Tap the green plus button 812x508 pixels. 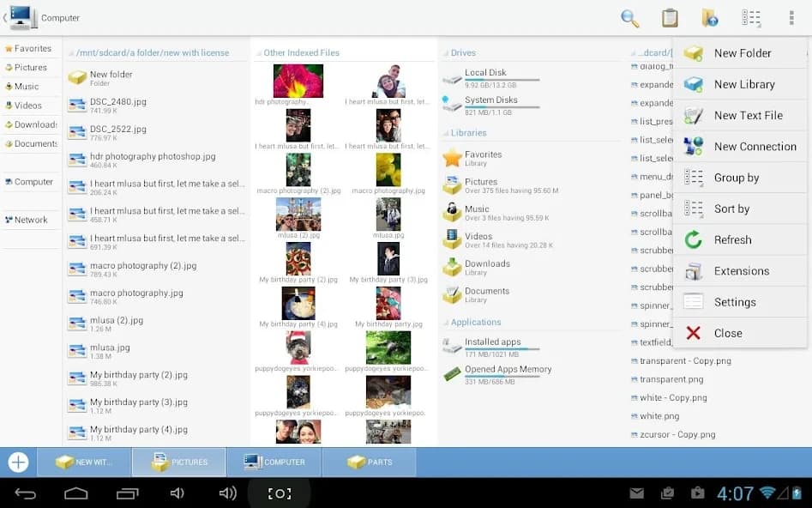[x=18, y=462]
